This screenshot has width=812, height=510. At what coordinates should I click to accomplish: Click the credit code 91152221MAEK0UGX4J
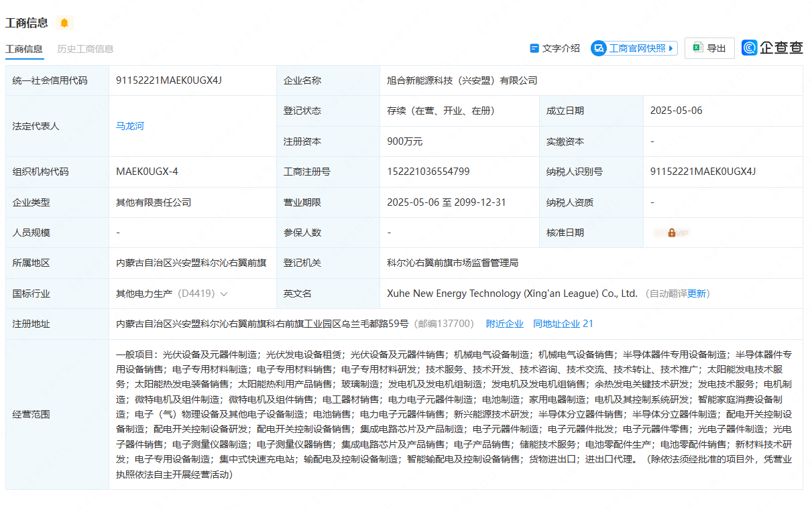pyautogui.click(x=168, y=80)
